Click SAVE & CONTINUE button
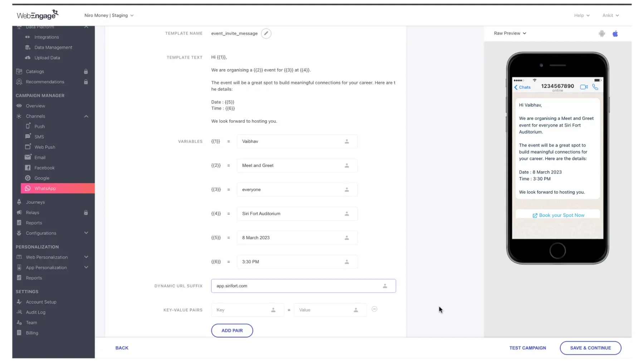 tap(590, 348)
